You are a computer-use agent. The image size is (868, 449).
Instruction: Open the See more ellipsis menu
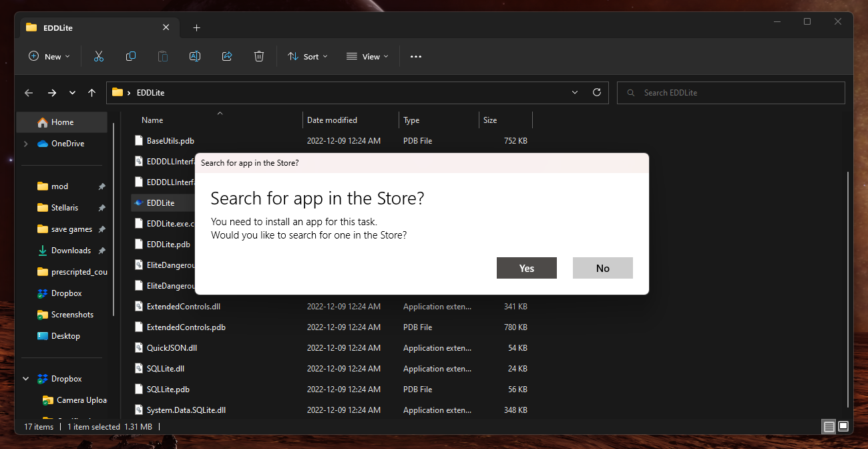[x=416, y=57]
